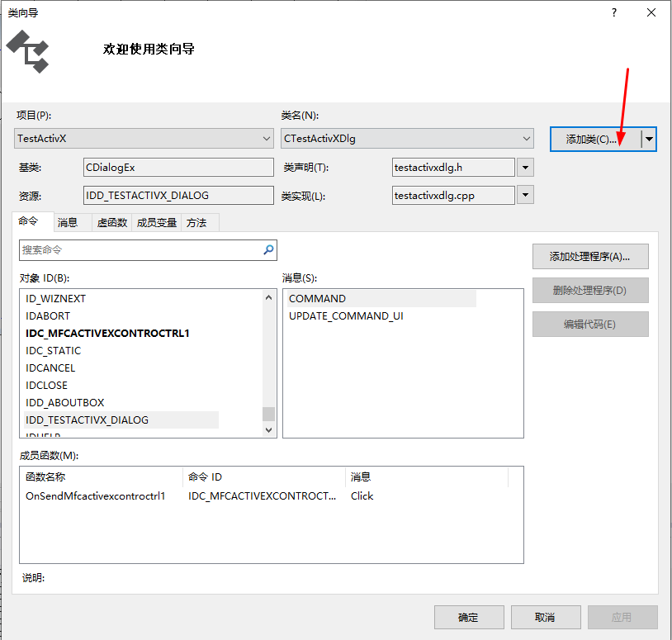The height and width of the screenshot is (640, 672).
Task: Open dropdown arrow beside 添加类 button
Action: 647,139
